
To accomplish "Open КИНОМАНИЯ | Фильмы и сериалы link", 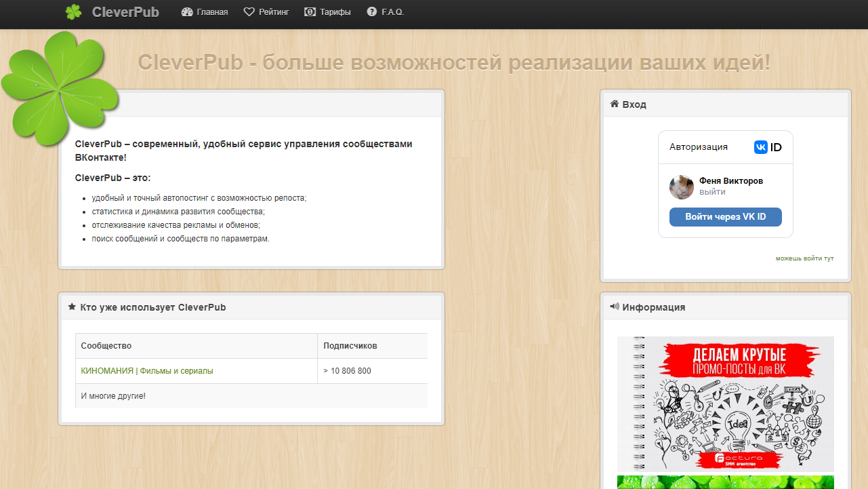I will (x=147, y=371).
